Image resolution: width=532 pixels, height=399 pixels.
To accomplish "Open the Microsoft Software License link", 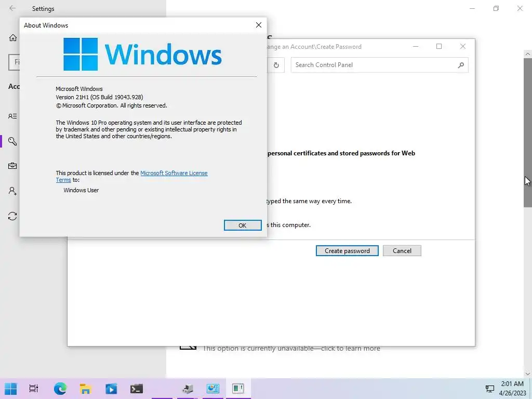I will tap(174, 173).
